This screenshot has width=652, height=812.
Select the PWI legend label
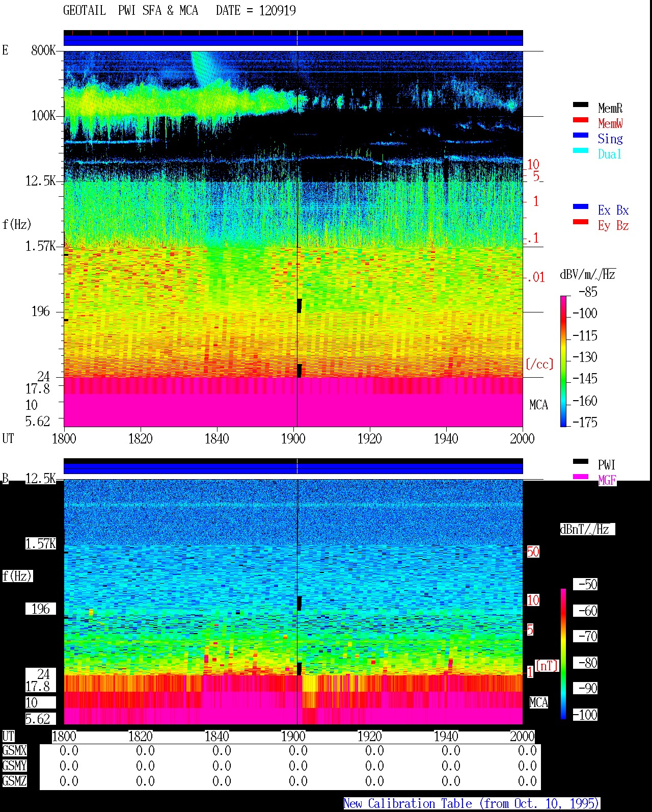click(x=607, y=465)
